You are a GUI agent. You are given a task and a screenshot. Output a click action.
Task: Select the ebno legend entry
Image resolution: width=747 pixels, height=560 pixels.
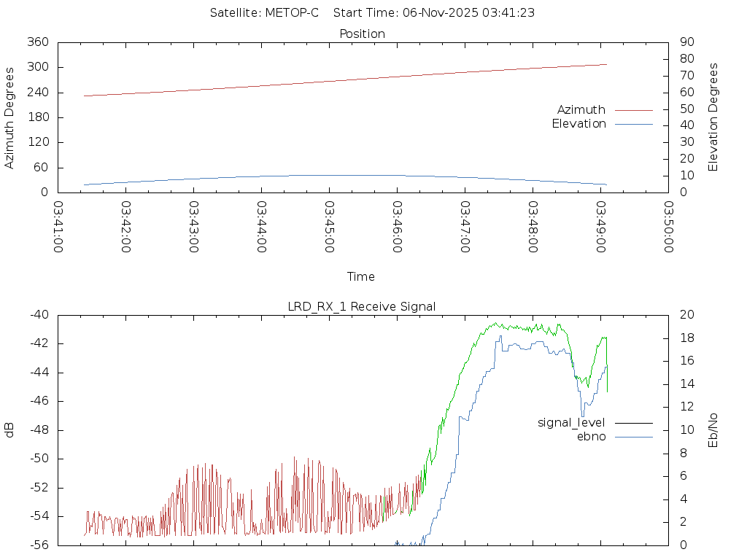pyautogui.click(x=591, y=437)
